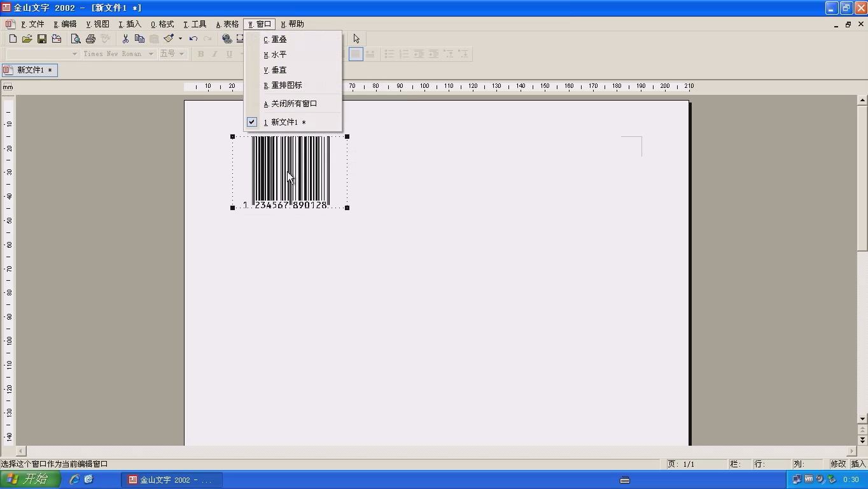Choose 重叠 (cascade) from the window menu
Image resolution: width=868 pixels, height=489 pixels.
(293, 39)
